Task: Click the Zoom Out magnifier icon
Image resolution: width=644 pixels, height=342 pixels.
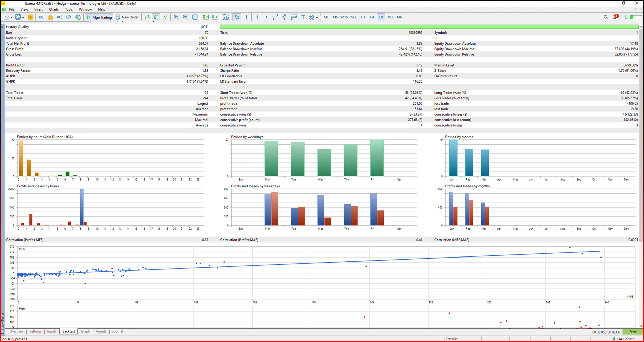Action: pyautogui.click(x=185, y=17)
